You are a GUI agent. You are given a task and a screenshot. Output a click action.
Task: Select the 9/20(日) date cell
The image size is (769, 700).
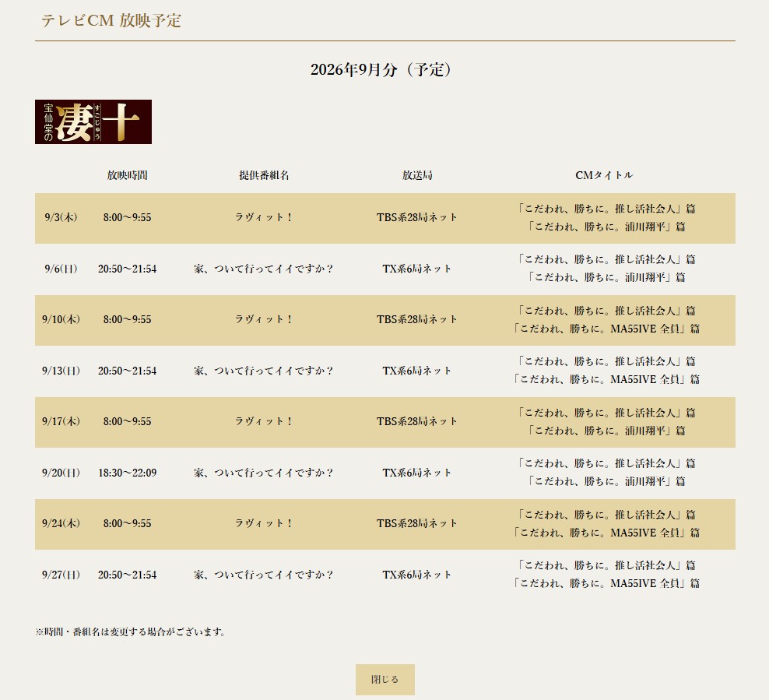point(61,473)
